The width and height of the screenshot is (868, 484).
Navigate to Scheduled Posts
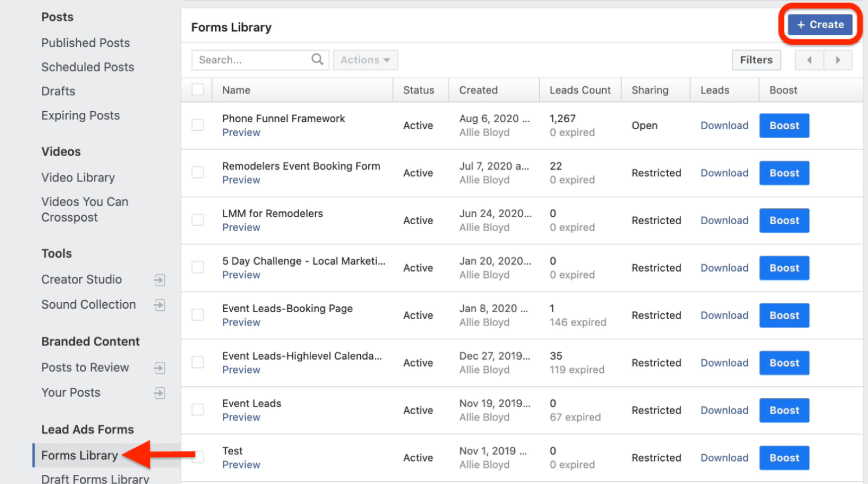click(x=87, y=67)
